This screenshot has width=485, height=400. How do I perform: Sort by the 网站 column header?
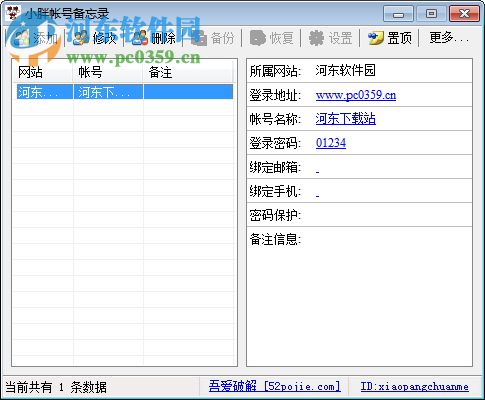click(43, 72)
